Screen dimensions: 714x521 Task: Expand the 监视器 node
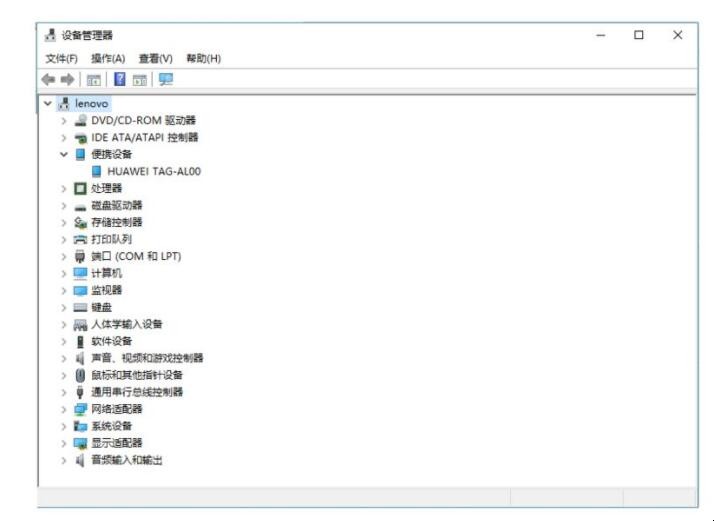coord(64,291)
